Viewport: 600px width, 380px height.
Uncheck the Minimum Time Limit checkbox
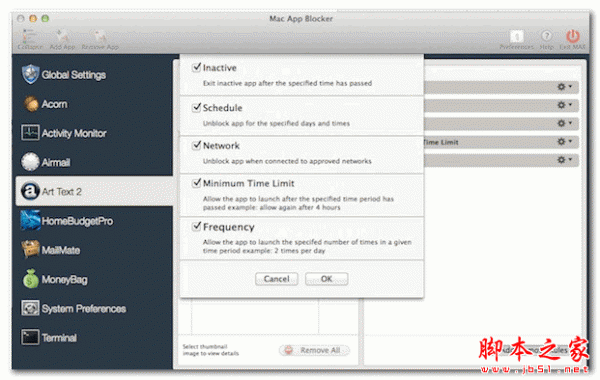click(196, 183)
